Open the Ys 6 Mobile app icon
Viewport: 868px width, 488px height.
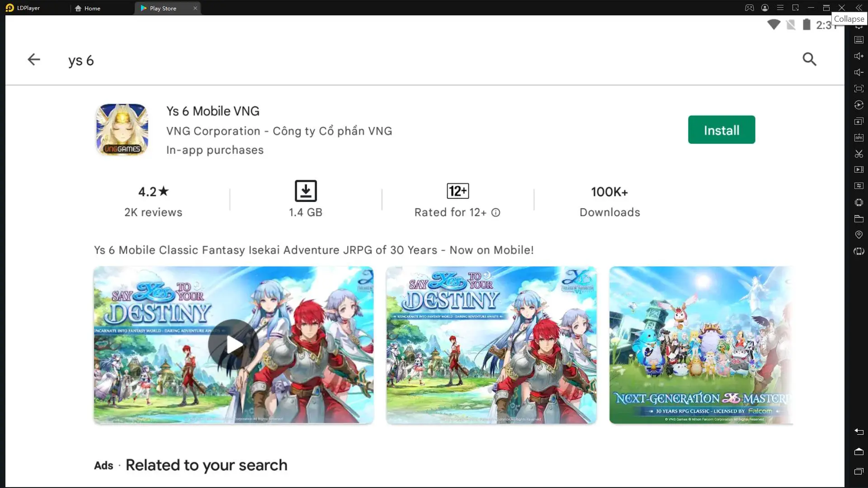(122, 130)
